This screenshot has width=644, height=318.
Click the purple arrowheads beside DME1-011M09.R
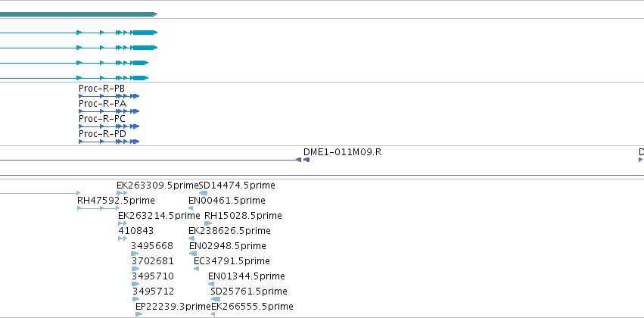click(x=306, y=160)
